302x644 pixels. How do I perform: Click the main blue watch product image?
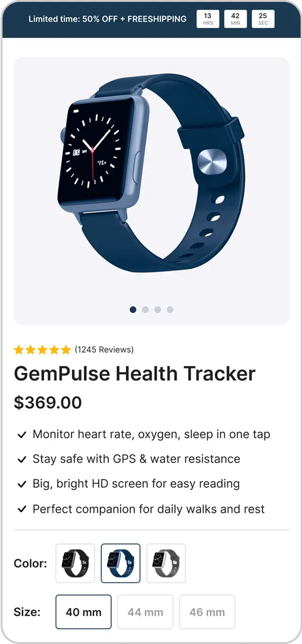pyautogui.click(x=151, y=191)
